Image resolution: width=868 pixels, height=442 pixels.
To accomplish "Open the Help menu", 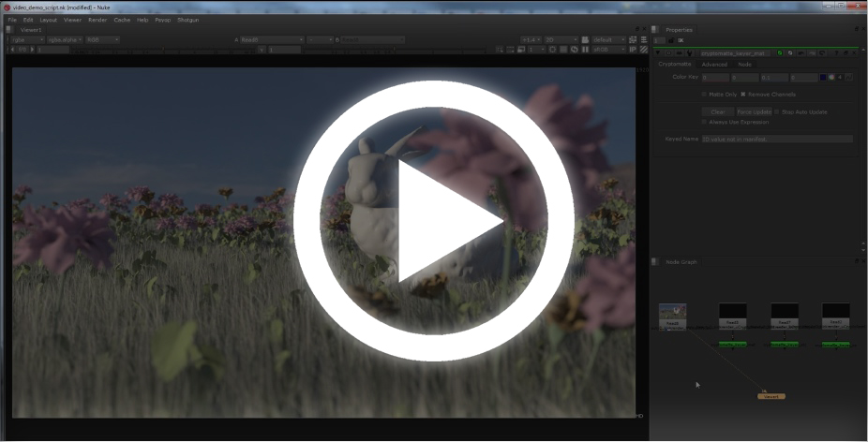I will (x=142, y=20).
